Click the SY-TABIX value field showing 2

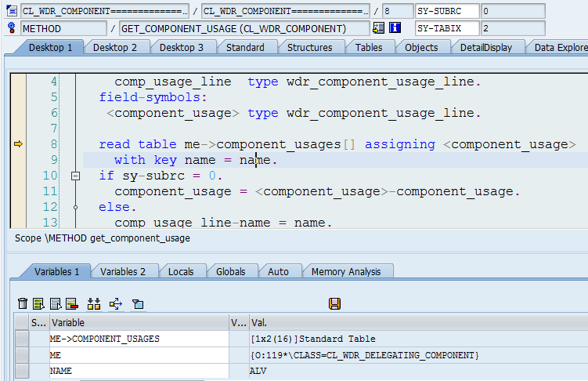[513, 28]
